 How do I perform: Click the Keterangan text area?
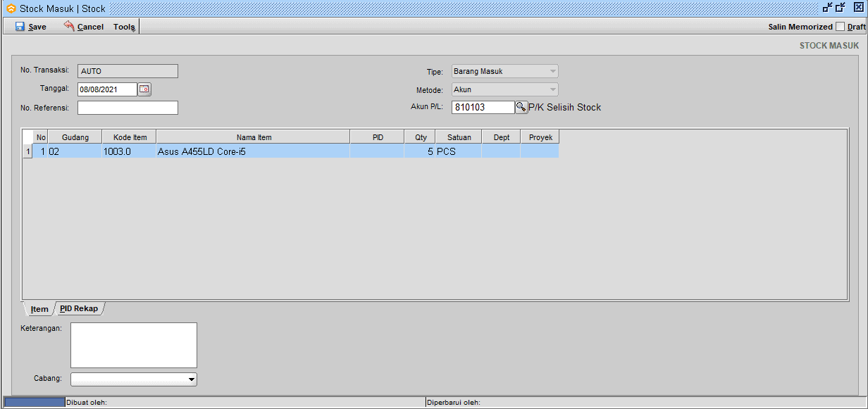[x=134, y=345]
